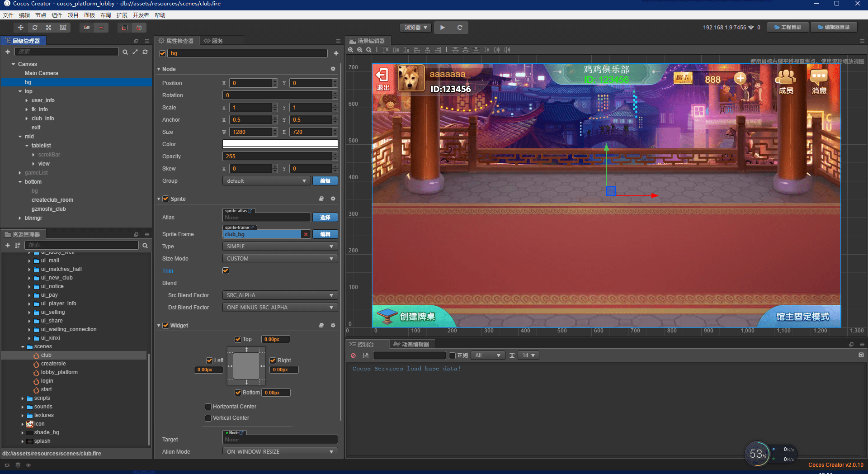Align selected nodes to right edges
The height and width of the screenshot is (474, 868).
(438, 50)
